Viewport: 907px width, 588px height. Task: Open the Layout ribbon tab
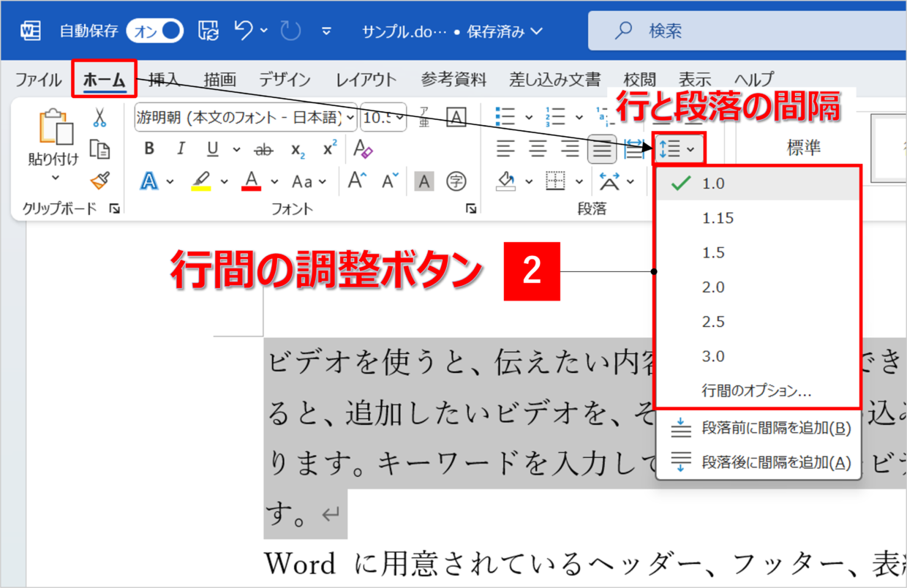(x=366, y=80)
